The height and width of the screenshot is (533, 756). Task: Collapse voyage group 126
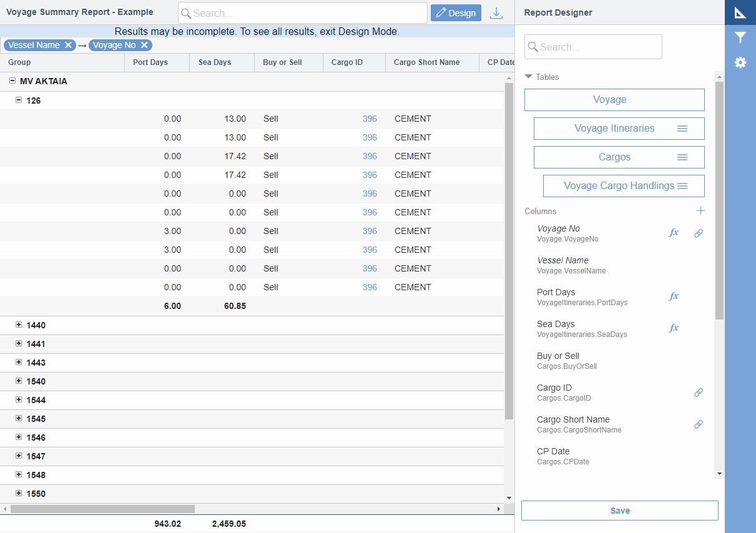19,100
